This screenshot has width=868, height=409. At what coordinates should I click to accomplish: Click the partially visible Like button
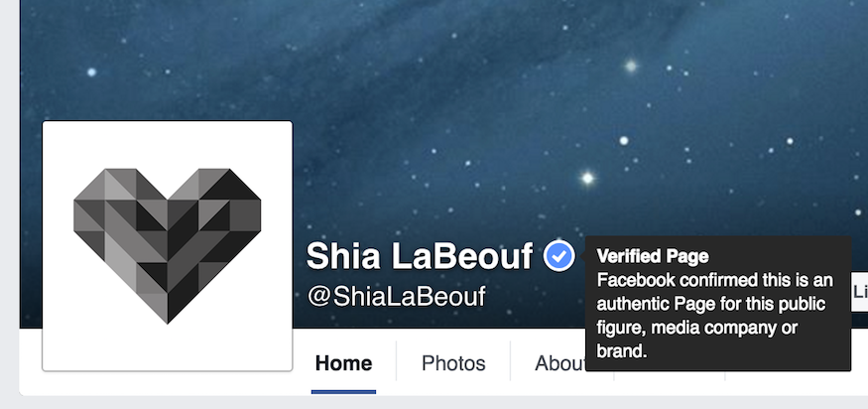click(860, 292)
